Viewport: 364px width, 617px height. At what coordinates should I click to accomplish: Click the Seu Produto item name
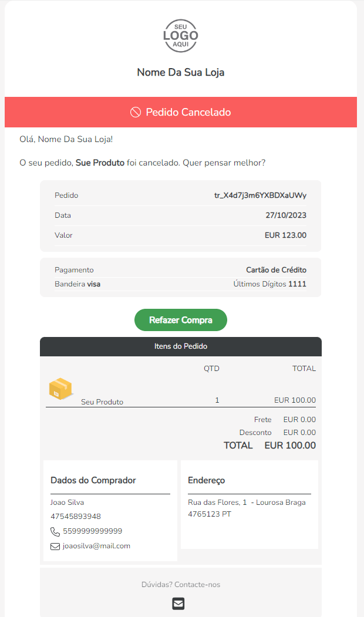pos(102,402)
